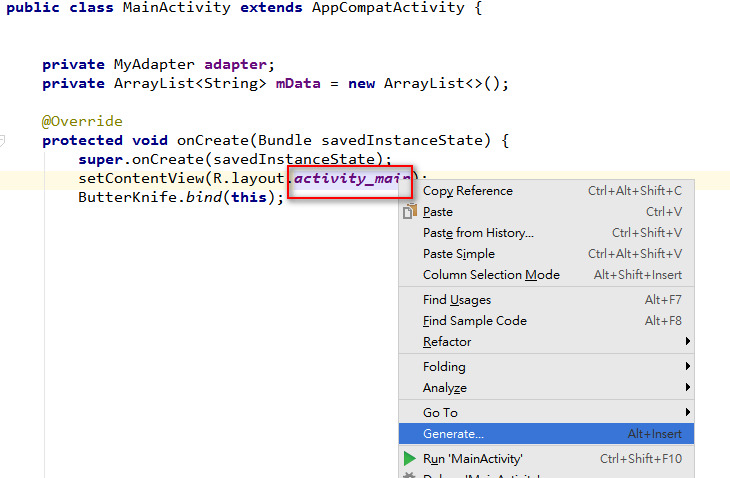This screenshot has width=730, height=478.
Task: Open Paste from History option
Action: click(x=547, y=233)
